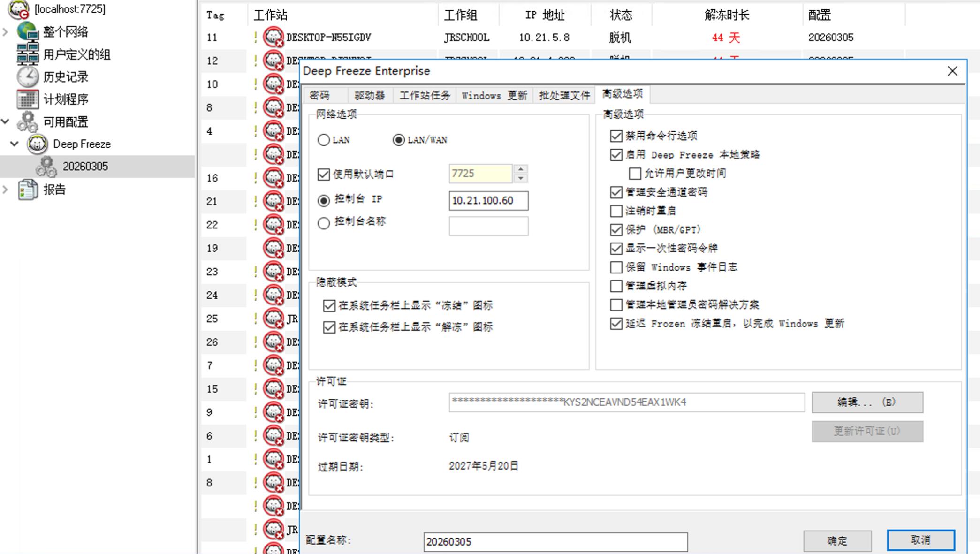
Task: Click workstation icon in Tag 9 row
Action: click(273, 412)
